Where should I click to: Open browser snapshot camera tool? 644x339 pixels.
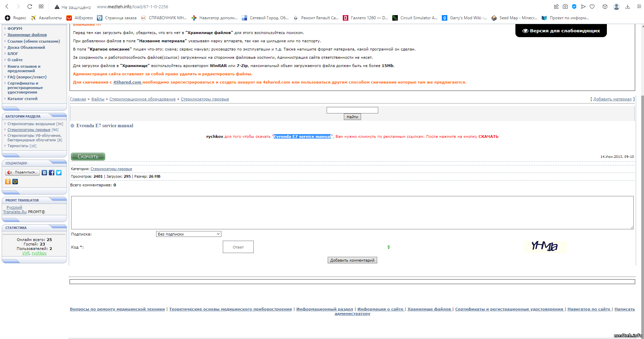(565, 7)
